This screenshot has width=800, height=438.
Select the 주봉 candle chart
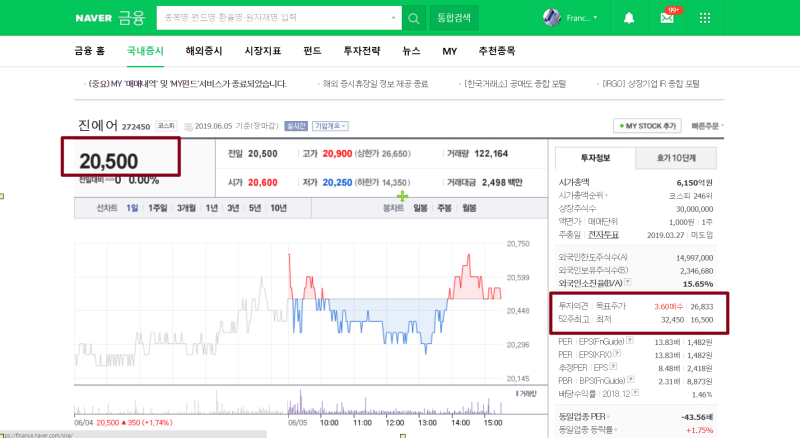[x=444, y=208]
